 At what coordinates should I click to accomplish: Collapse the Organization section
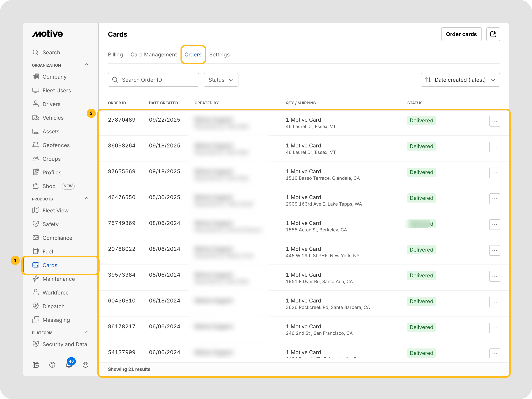click(87, 65)
